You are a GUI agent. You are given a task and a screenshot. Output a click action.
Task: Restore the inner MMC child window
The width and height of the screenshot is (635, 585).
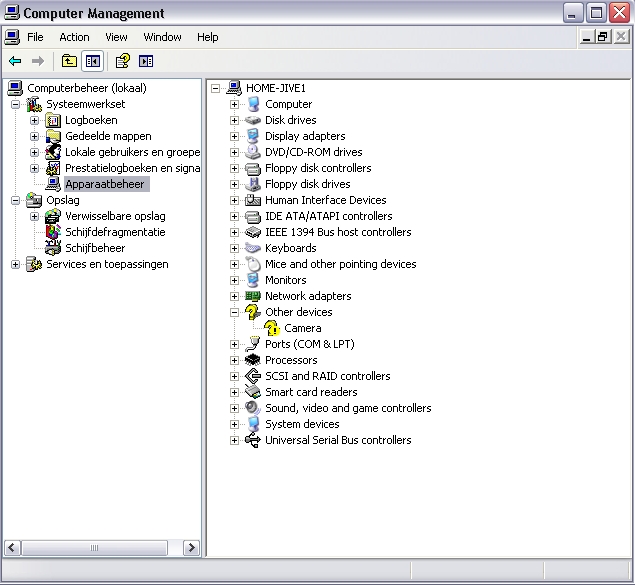point(603,37)
